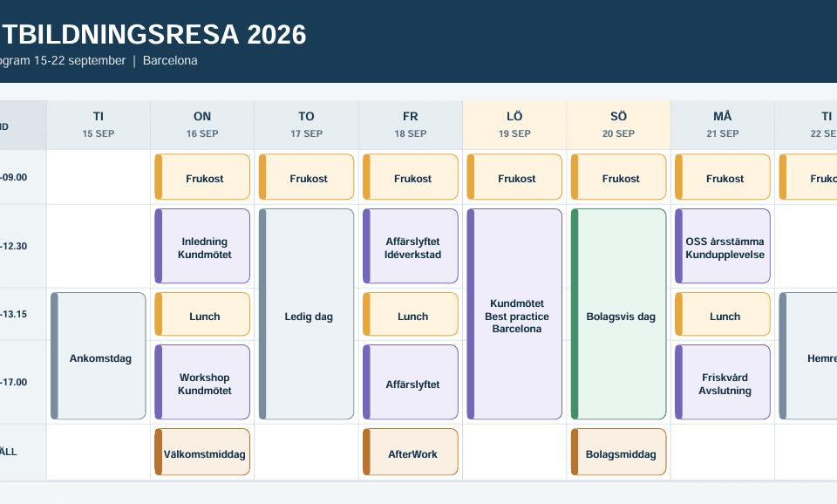Image resolution: width=837 pixels, height=504 pixels.
Task: Open Frukost event on Thursday 17 Sep
Action: click(x=306, y=177)
